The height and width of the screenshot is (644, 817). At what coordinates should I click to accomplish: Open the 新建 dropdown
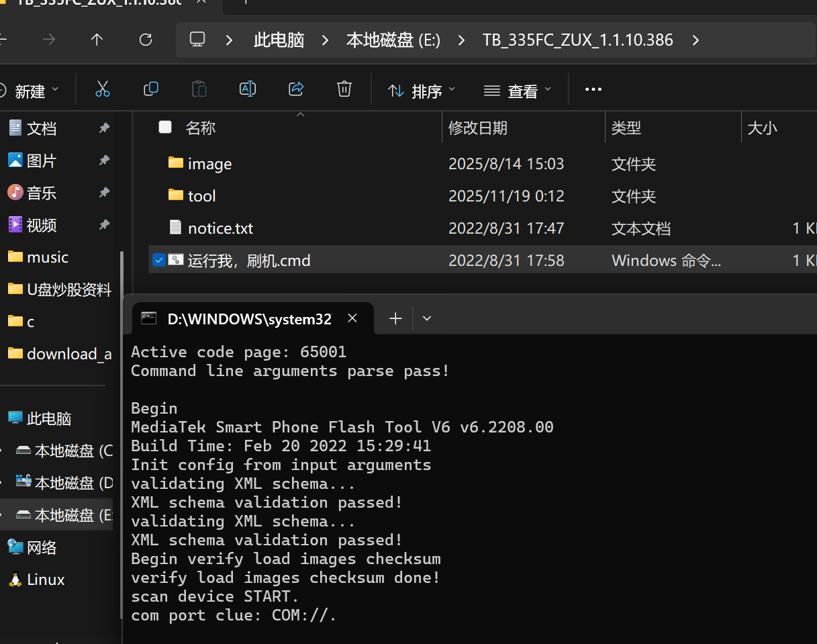point(30,90)
